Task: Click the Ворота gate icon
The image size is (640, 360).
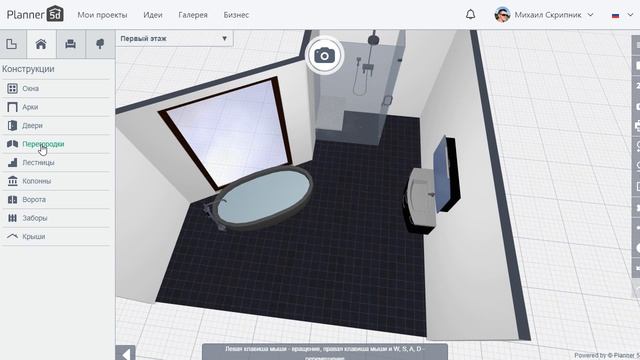Action: point(13,200)
